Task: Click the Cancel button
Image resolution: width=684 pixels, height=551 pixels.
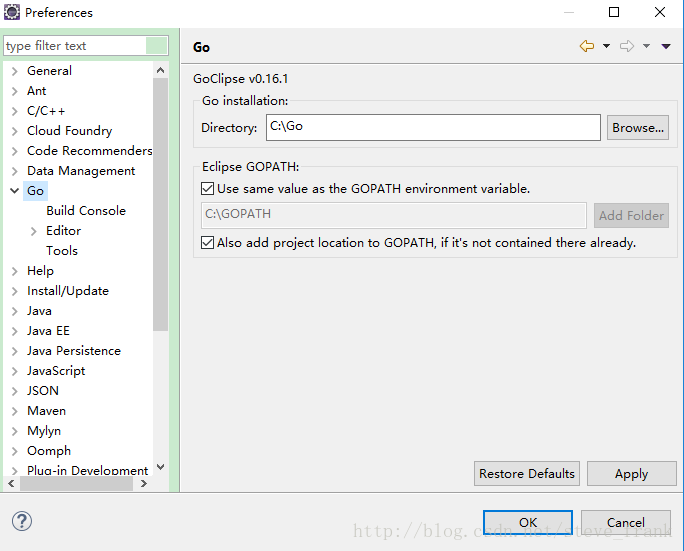Action: click(626, 522)
